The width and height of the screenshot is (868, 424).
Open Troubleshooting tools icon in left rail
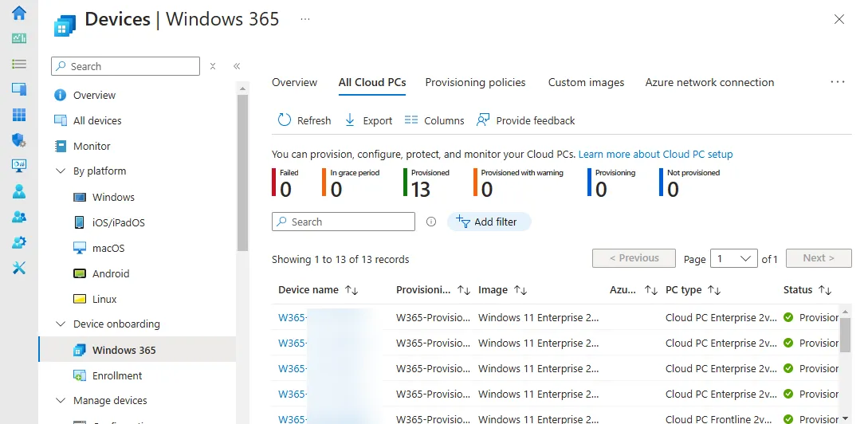point(19,268)
